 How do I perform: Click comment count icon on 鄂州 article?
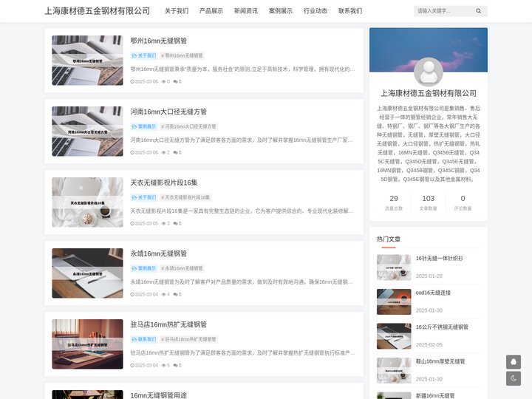tap(175, 82)
